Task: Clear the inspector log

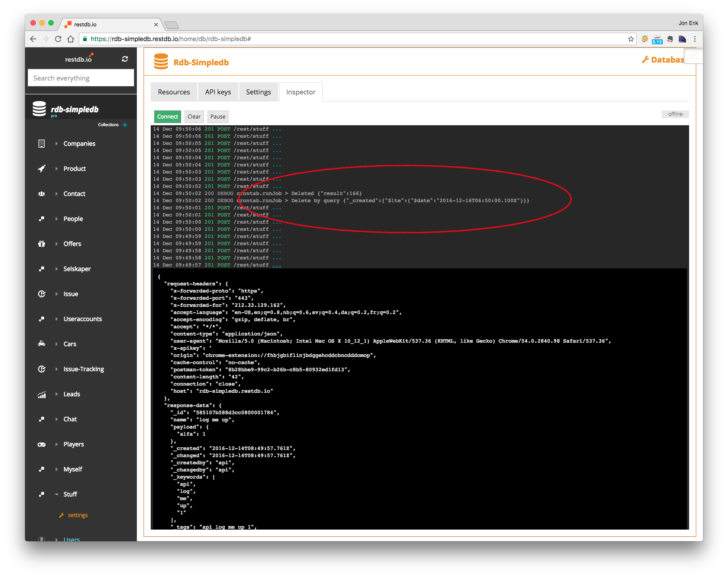Action: [x=194, y=117]
